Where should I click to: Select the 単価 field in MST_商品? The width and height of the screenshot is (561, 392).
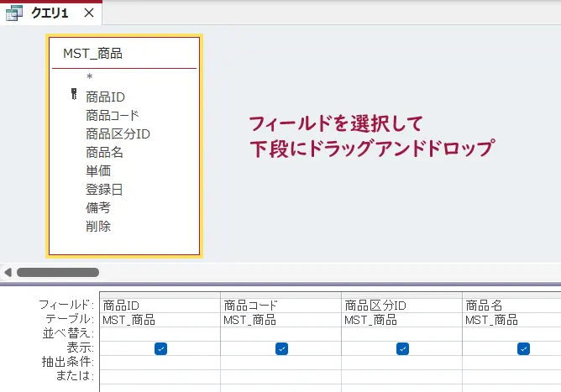point(98,170)
